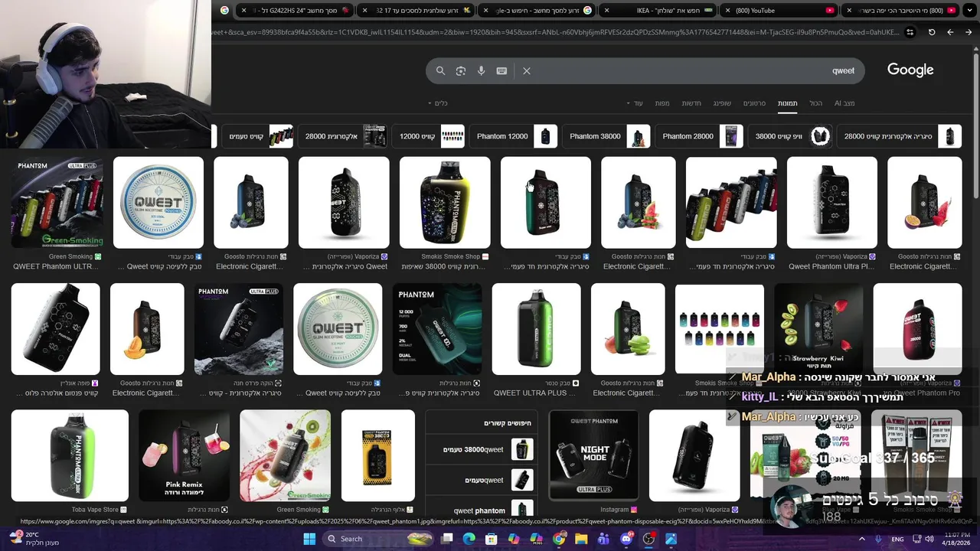Screen dimensions: 980x551
Task: Filter by Phantom 28000 chip
Action: 699,136
